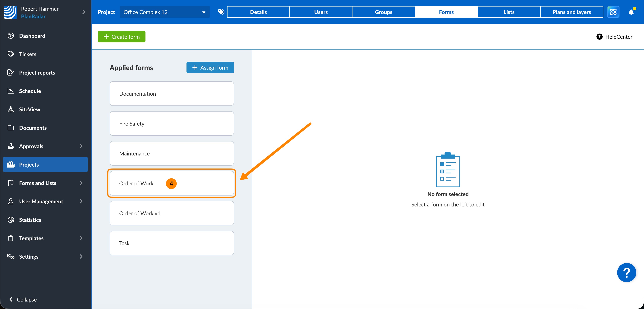Click the teal integration icon in header
The image size is (644, 309).
pyautogui.click(x=613, y=12)
